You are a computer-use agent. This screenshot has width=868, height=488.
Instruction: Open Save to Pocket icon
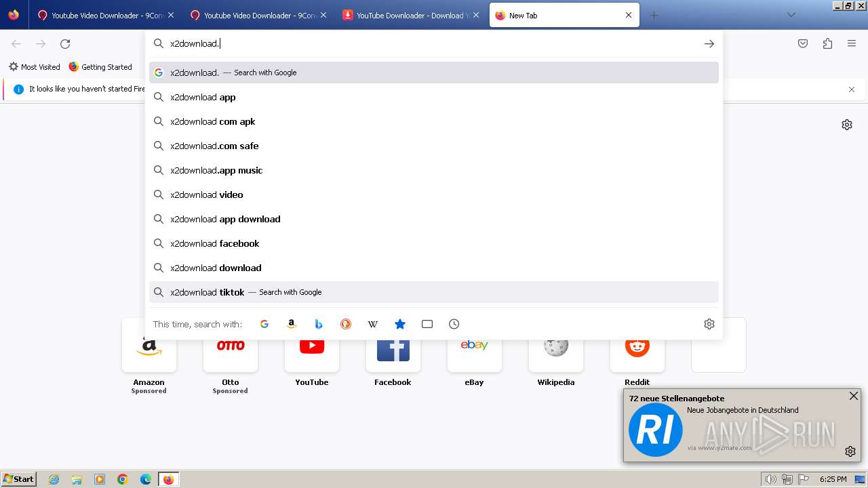[803, 43]
